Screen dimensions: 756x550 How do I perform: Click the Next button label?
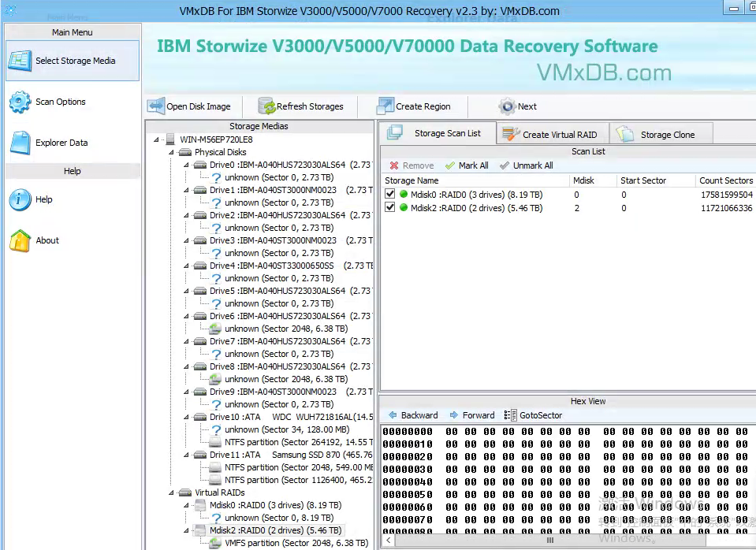(527, 106)
